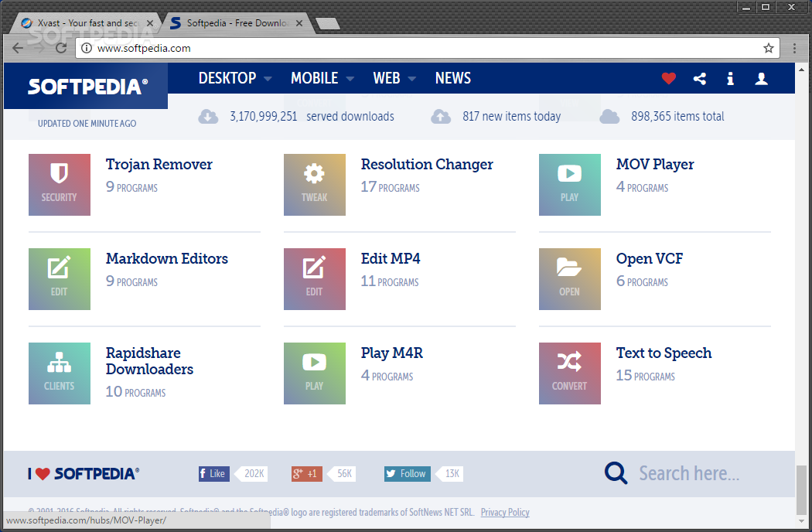Open the Play tile beside Play M4R

point(314,373)
